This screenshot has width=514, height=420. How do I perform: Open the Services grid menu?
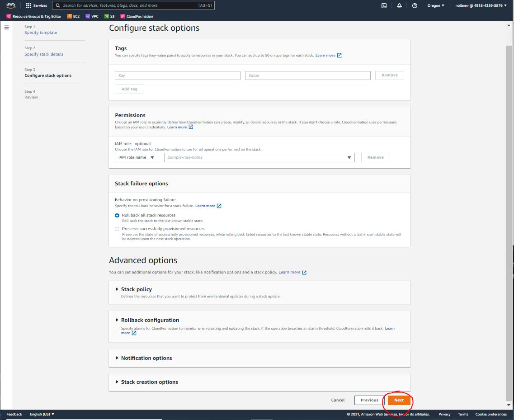coord(36,5)
